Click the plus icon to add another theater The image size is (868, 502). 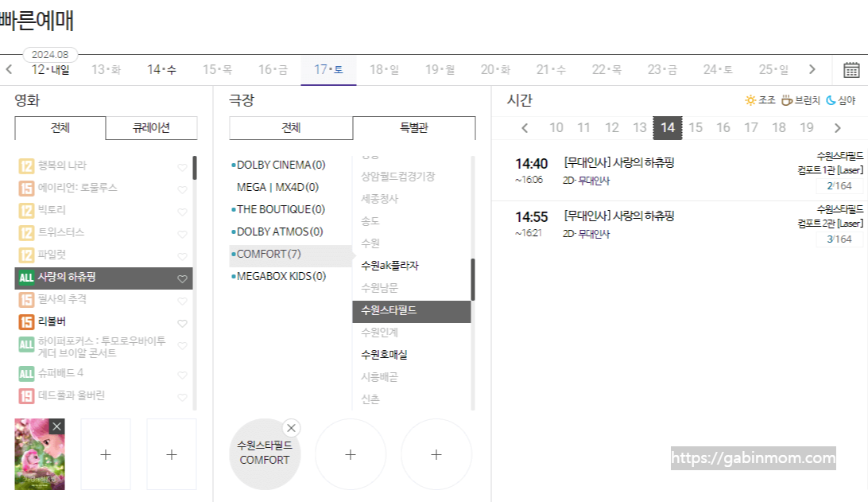coord(351,454)
